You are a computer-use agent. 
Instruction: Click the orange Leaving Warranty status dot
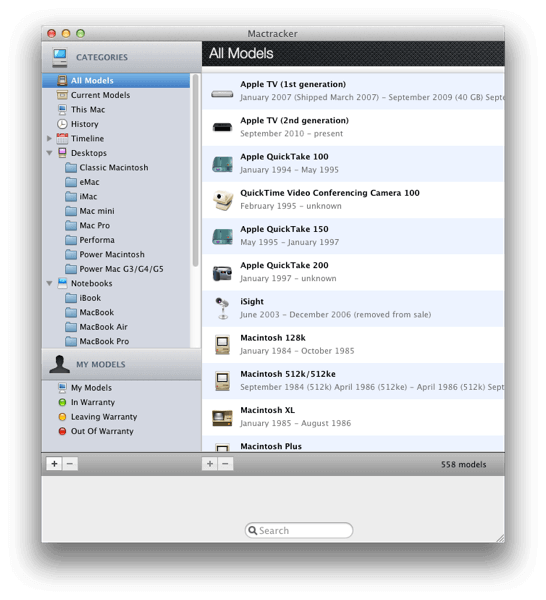click(x=62, y=417)
